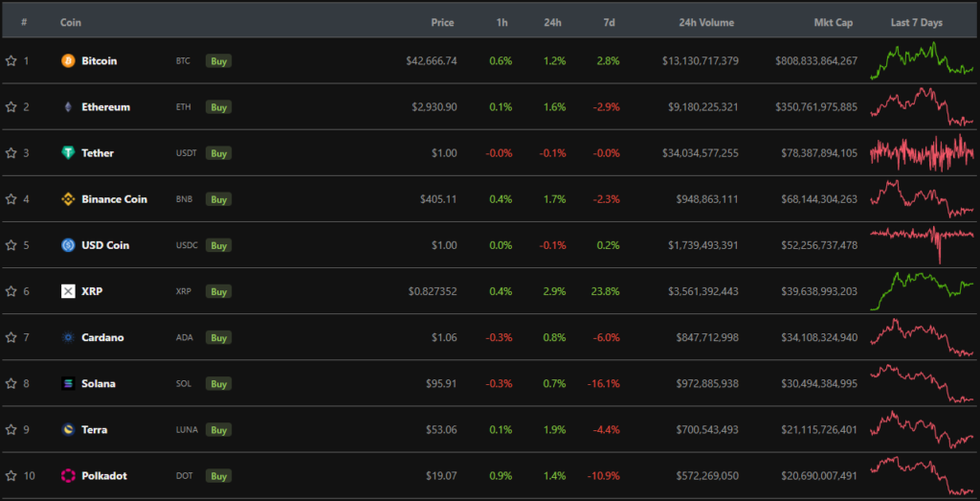980x501 pixels.
Task: Click the Ethereum logo icon
Action: tap(68, 107)
